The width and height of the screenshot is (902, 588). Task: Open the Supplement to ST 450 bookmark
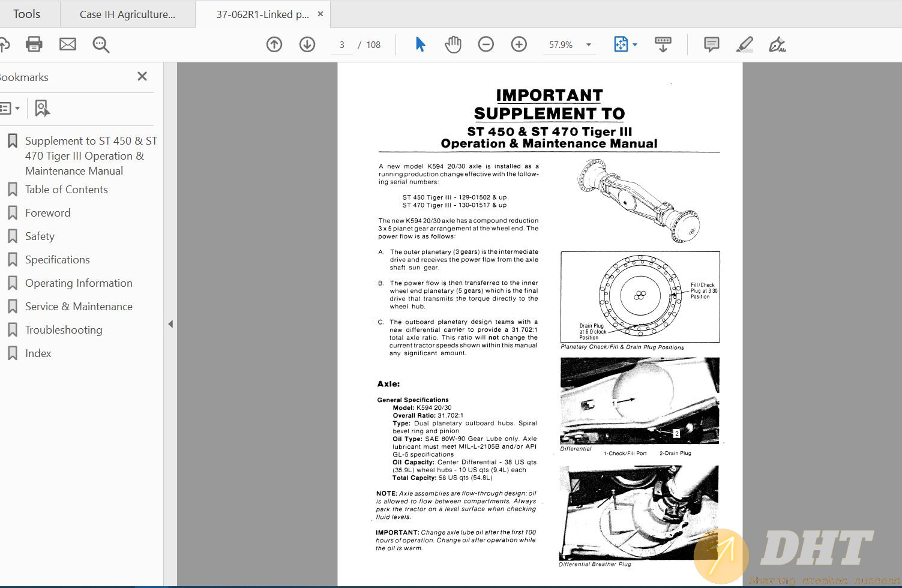pos(91,156)
